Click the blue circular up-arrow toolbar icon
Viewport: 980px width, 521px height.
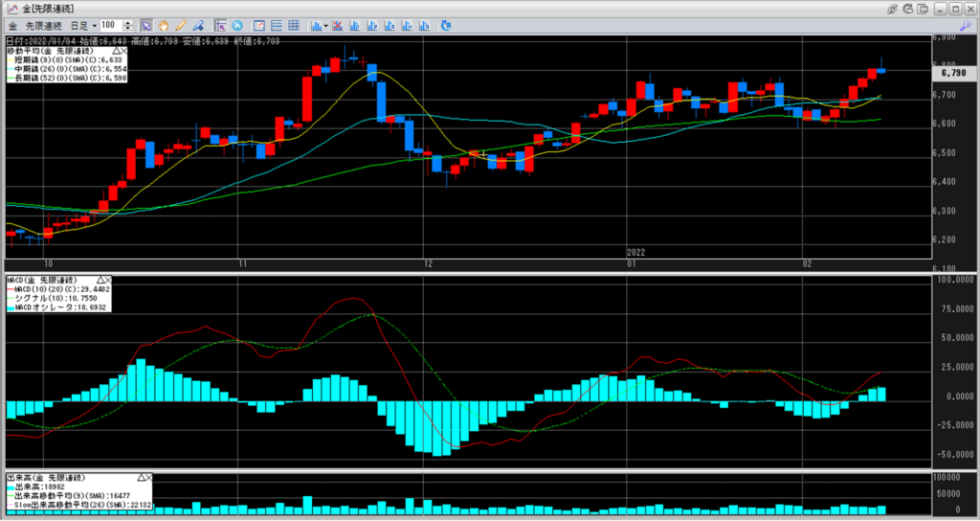point(236,24)
